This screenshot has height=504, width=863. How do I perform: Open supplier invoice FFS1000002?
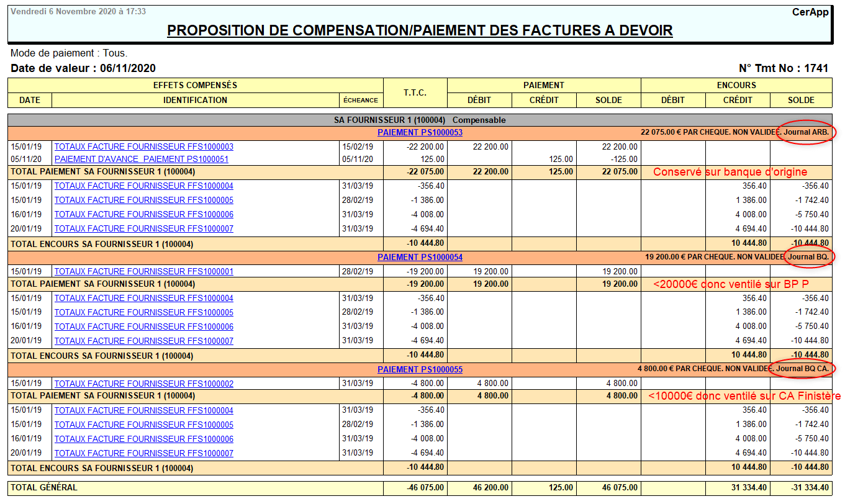pos(144,384)
